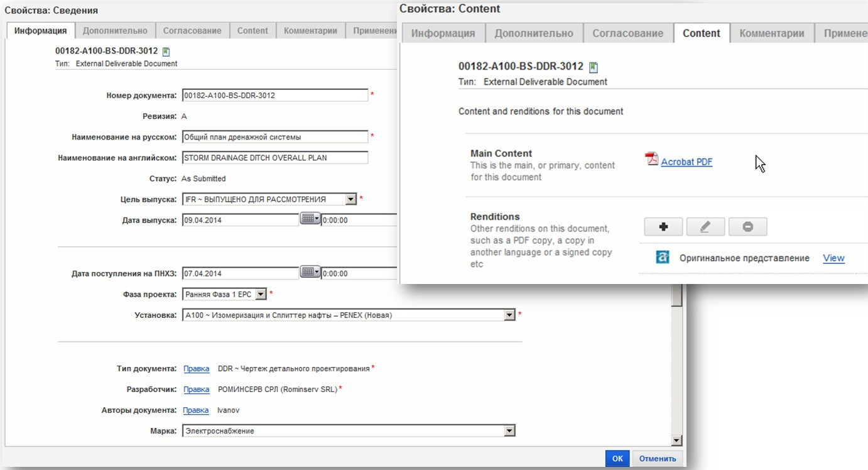Select Дополнительно tab in Content window

point(534,33)
